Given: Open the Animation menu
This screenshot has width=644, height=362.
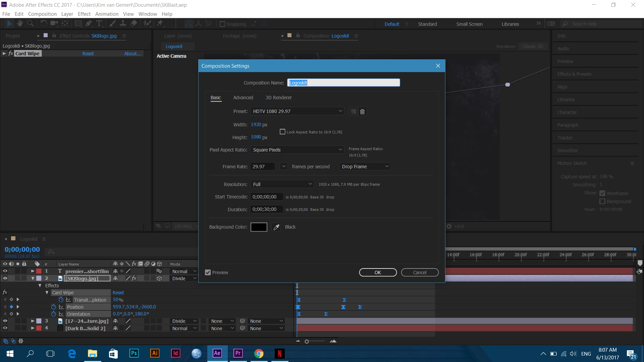Looking at the screenshot, I should [x=107, y=14].
